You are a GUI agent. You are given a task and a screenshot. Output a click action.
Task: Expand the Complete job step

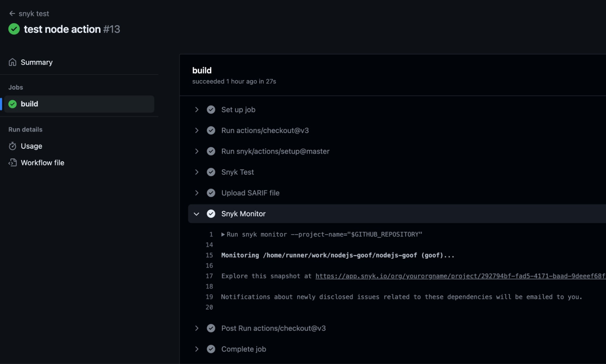[x=197, y=349]
